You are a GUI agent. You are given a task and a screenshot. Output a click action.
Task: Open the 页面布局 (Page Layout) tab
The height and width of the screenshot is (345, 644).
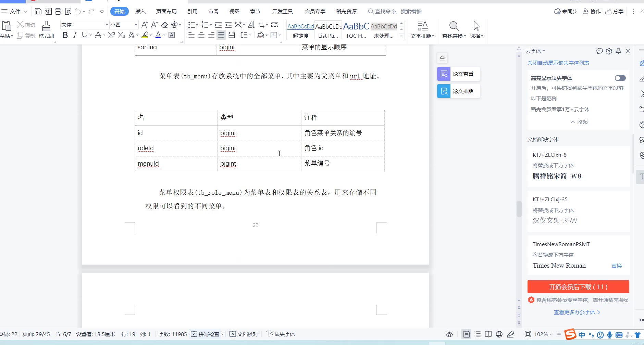tap(166, 12)
